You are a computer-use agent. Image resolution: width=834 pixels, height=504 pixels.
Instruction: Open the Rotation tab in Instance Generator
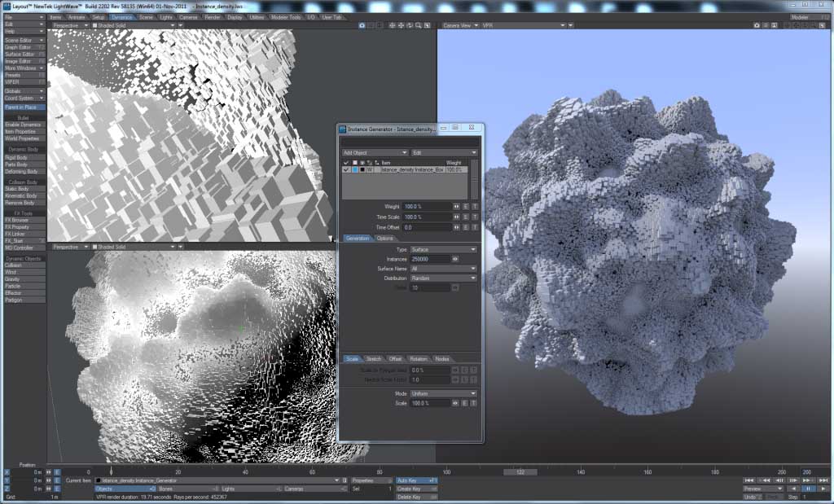point(419,359)
